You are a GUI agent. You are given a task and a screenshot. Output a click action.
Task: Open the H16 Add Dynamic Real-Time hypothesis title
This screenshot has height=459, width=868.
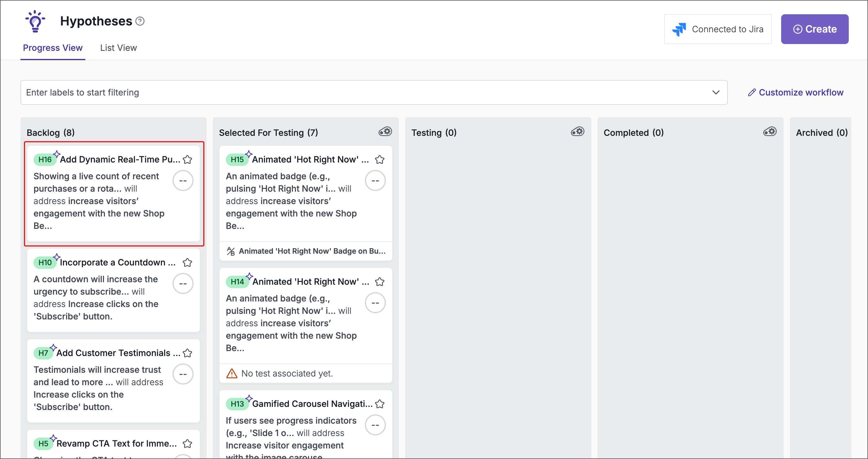(x=120, y=159)
